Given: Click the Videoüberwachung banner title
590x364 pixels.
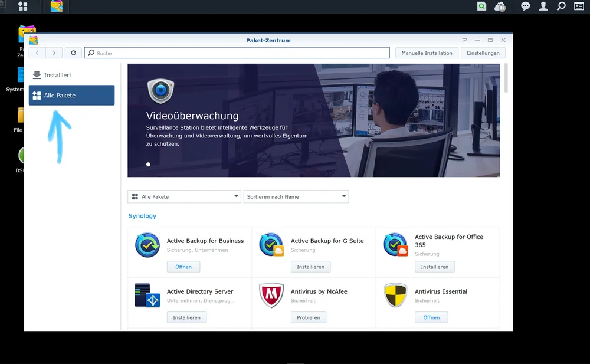Looking at the screenshot, I should point(192,116).
